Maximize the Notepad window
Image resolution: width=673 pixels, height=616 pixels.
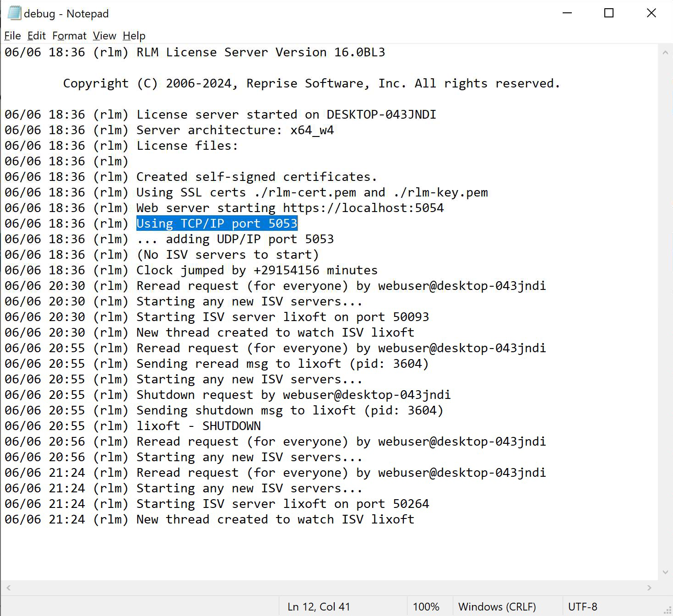pos(609,13)
